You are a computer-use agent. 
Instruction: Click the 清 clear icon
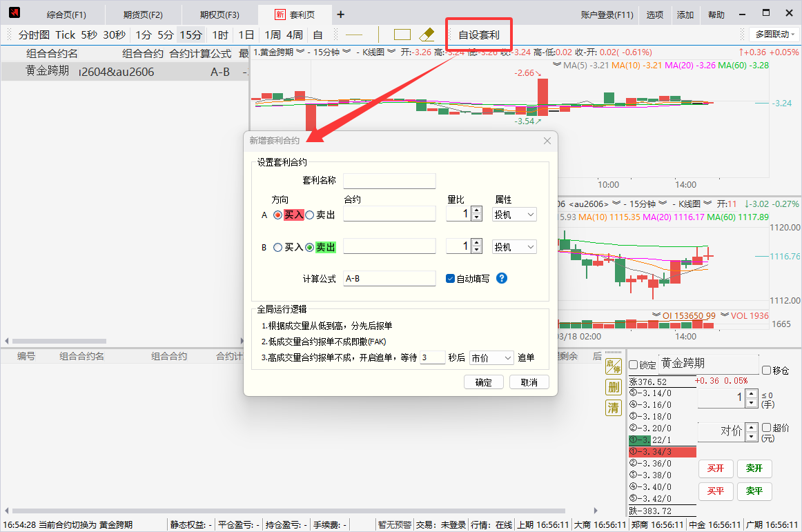pos(613,408)
